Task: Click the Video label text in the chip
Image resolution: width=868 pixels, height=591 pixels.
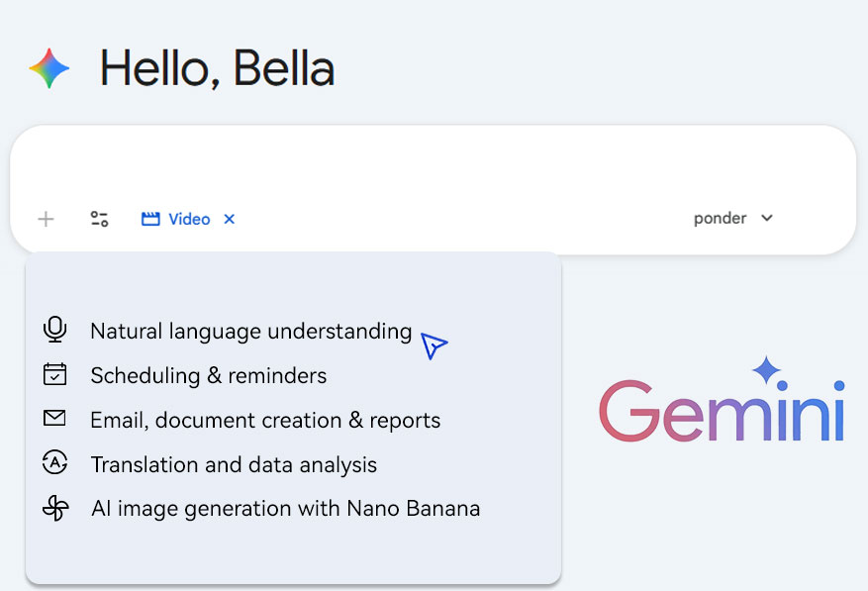Action: [x=189, y=219]
